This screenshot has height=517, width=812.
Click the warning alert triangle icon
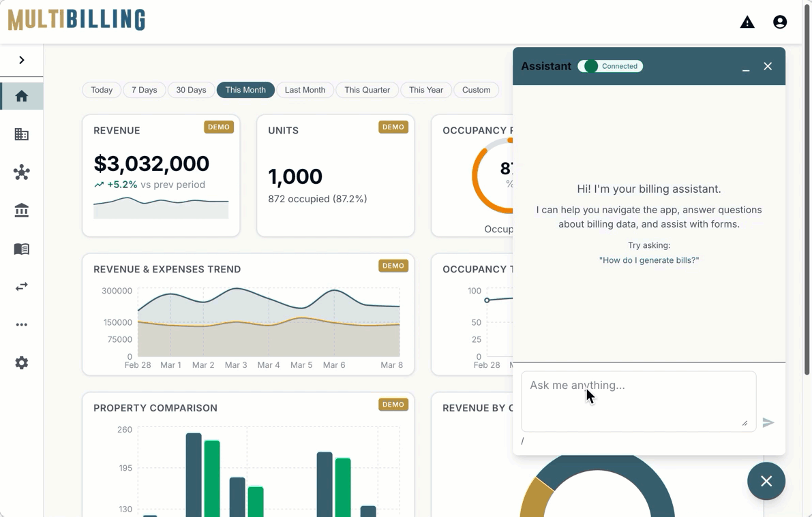click(x=747, y=22)
